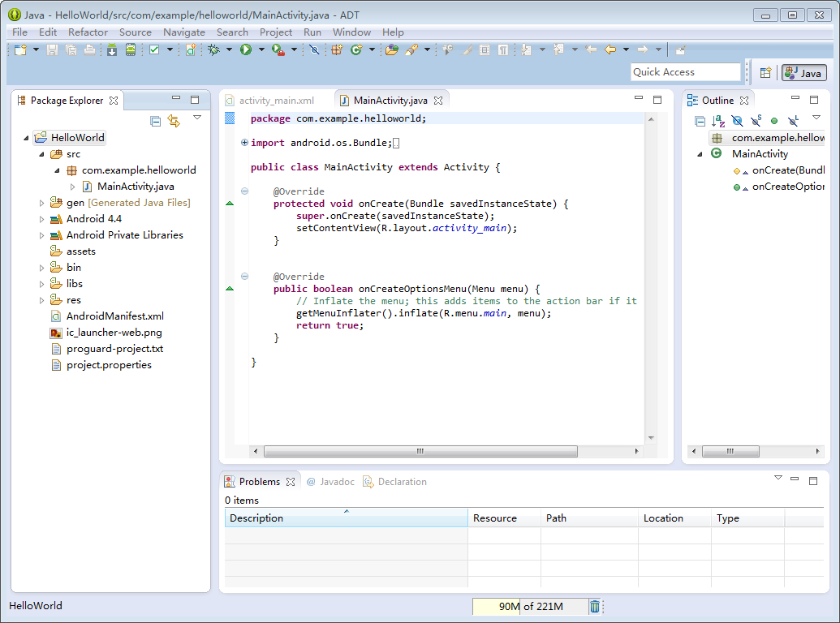Click New Android XML File icon
The image size is (840, 623).
click(x=190, y=49)
